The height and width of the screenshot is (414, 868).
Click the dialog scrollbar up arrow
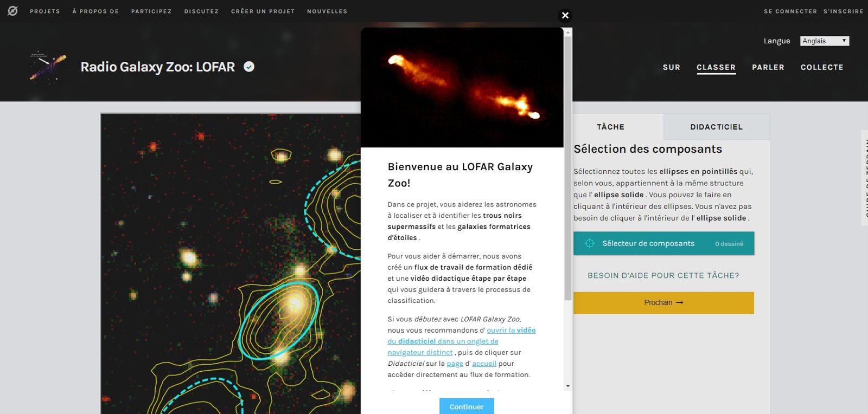(568, 33)
